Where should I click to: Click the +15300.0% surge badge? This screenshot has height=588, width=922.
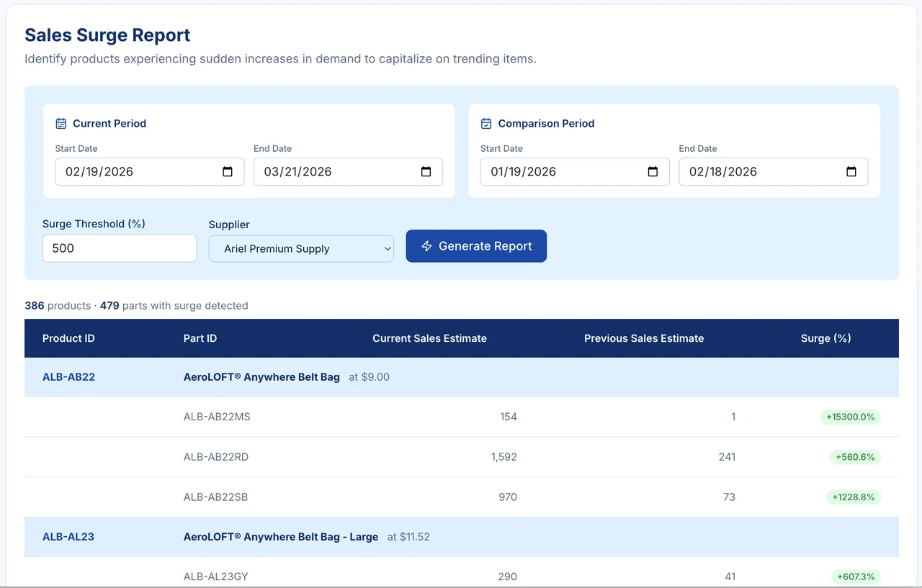click(x=850, y=417)
